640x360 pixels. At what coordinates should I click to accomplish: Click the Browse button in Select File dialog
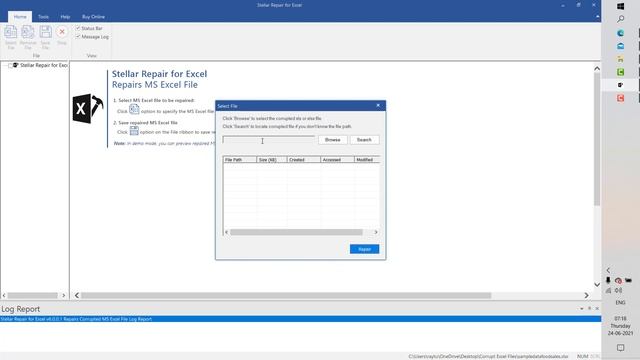coord(333,140)
